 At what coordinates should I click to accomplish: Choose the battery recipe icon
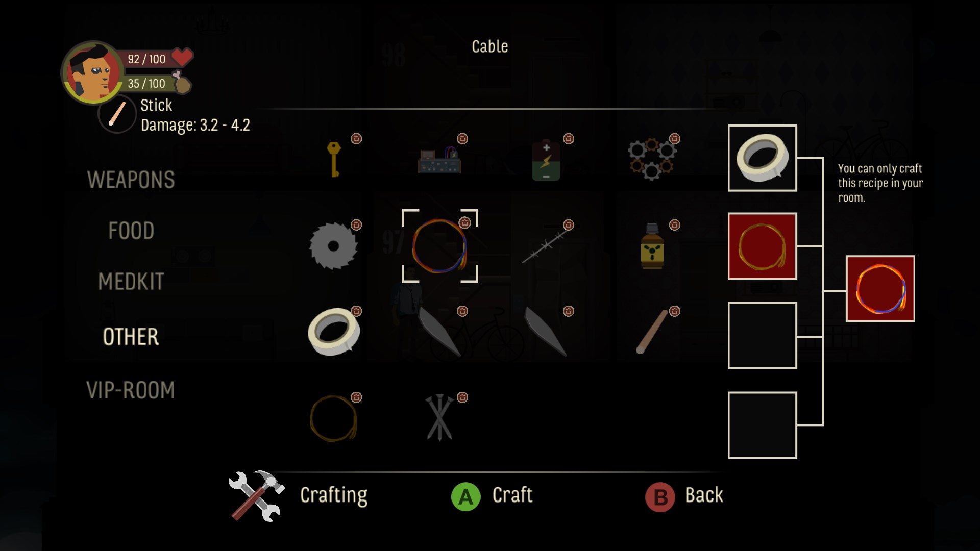click(x=546, y=160)
